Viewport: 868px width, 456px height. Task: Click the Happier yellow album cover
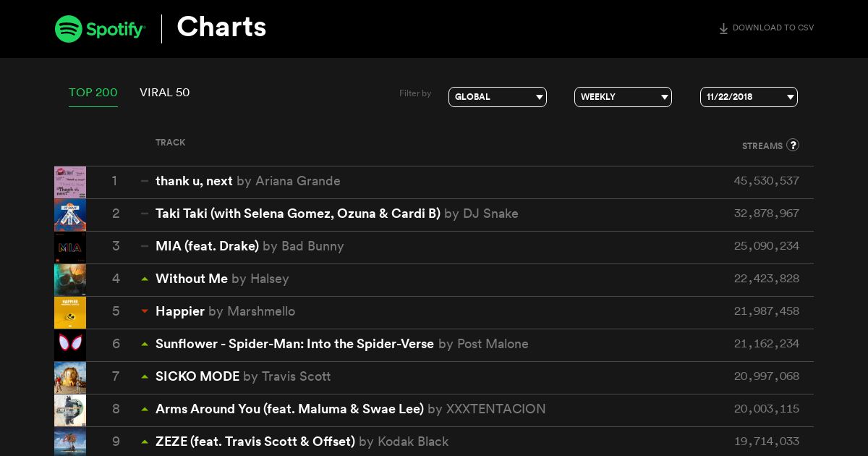click(x=70, y=313)
